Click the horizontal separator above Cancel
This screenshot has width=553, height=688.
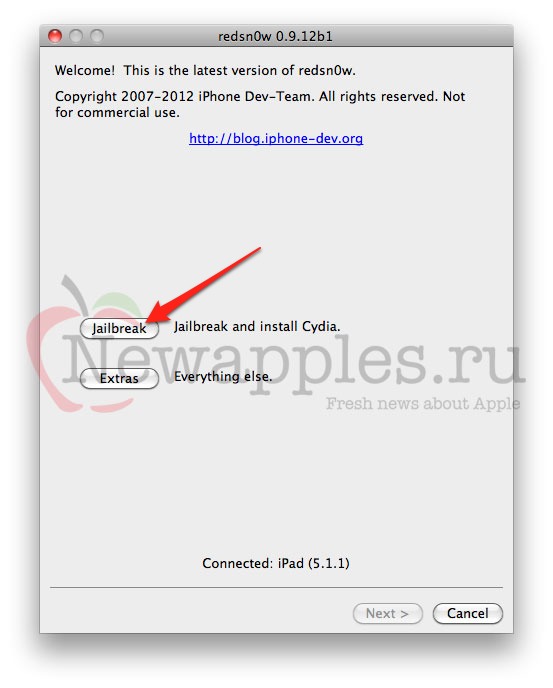pos(276,587)
